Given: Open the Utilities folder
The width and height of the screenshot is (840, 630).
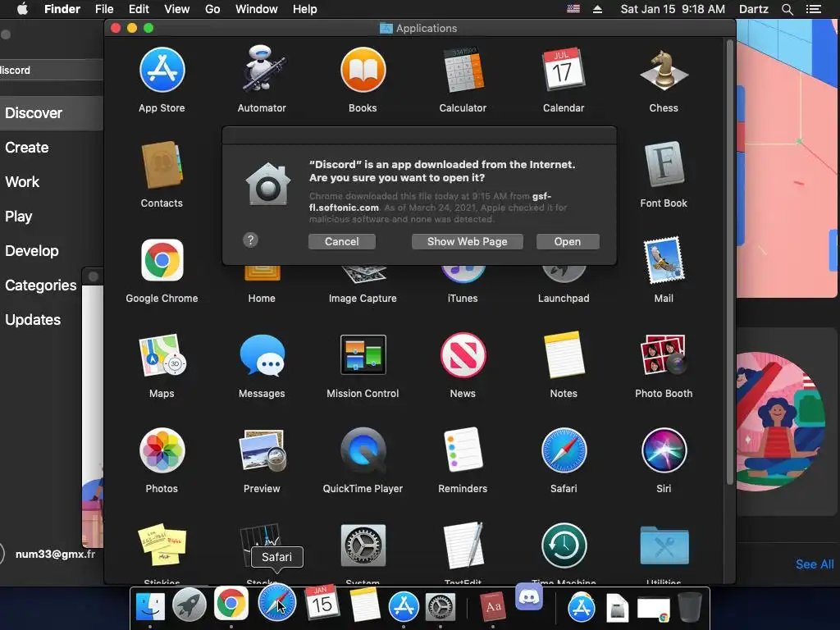Looking at the screenshot, I should (x=664, y=546).
